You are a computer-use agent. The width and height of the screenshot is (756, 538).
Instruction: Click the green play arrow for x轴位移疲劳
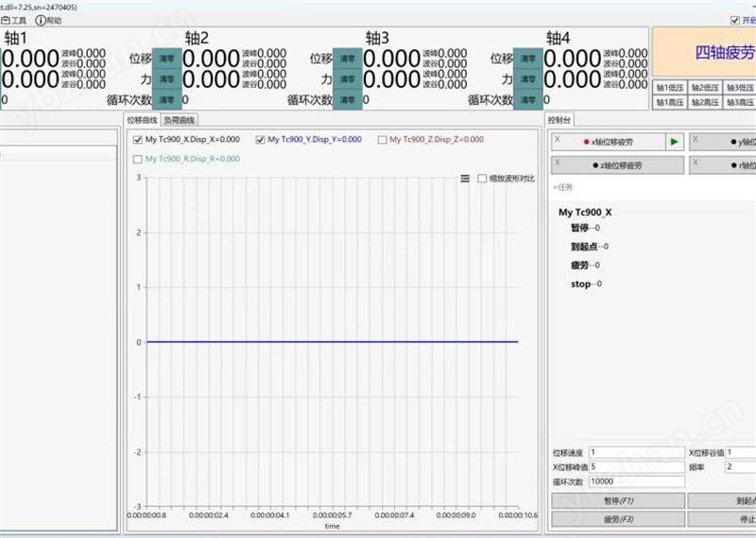pos(674,142)
